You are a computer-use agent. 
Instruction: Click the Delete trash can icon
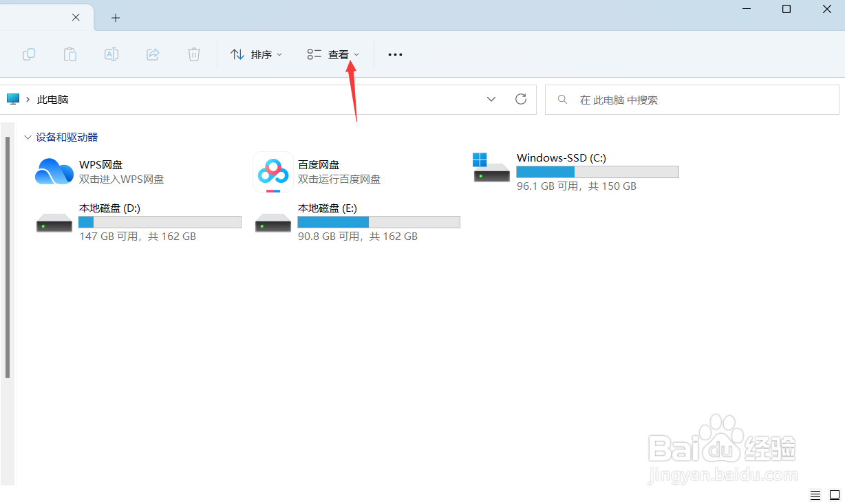194,54
